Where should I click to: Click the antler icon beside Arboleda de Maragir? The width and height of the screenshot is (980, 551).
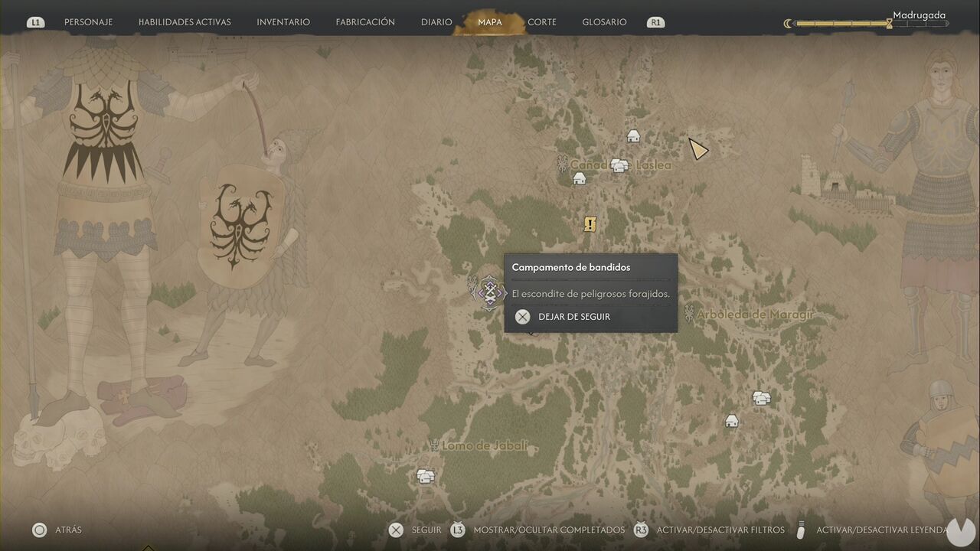point(688,313)
